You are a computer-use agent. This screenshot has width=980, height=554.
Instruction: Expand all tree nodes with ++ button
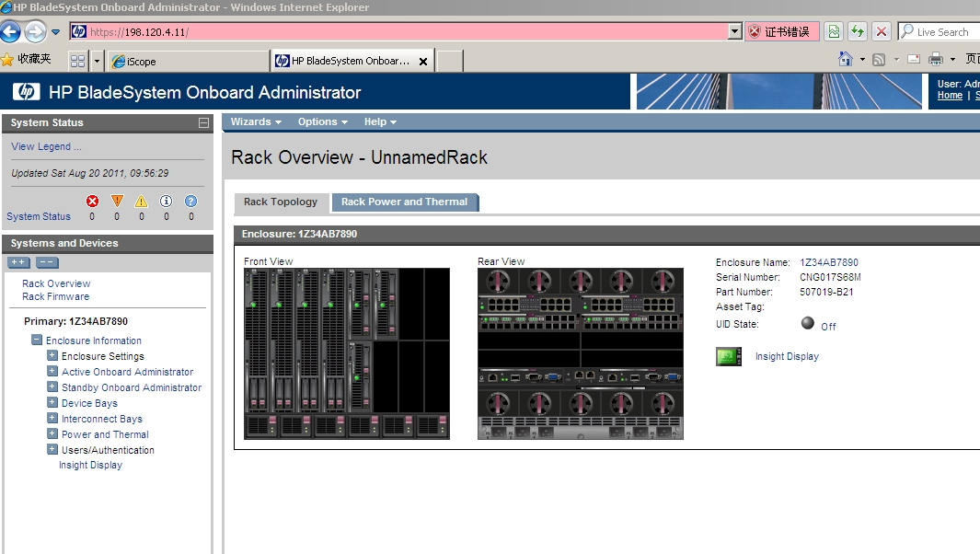coord(18,262)
